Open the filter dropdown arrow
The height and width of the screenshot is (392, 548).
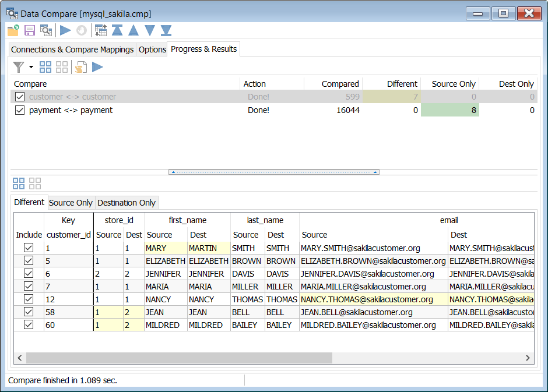(x=31, y=68)
